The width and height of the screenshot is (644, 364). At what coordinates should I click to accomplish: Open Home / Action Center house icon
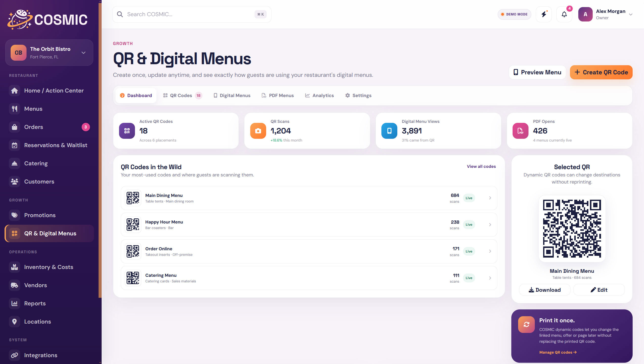click(x=15, y=90)
